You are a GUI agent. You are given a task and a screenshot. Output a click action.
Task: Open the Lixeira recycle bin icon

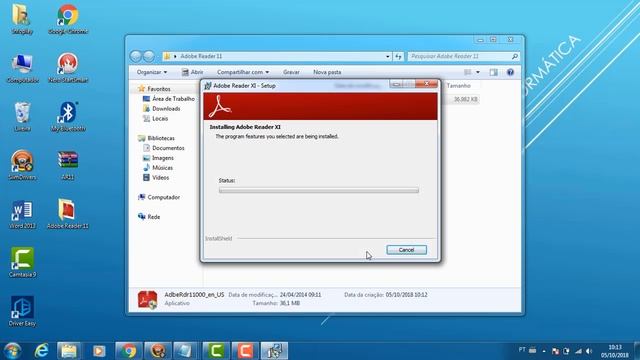pyautogui.click(x=22, y=117)
